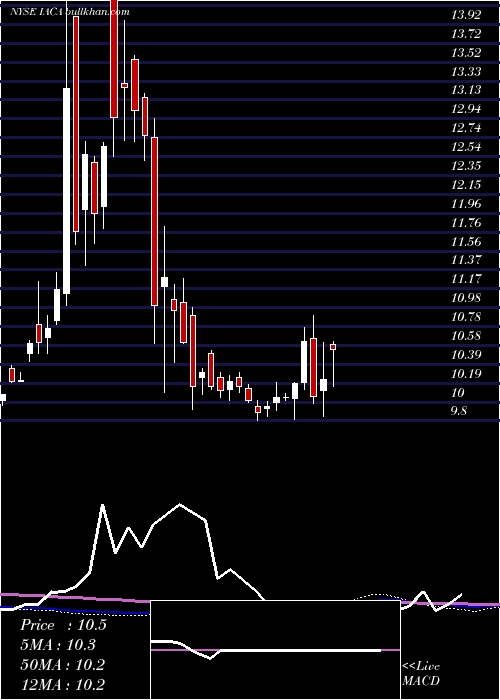The width and height of the screenshot is (500, 700).
Task: Click the peak of the white indicator line
Action: (x=180, y=504)
